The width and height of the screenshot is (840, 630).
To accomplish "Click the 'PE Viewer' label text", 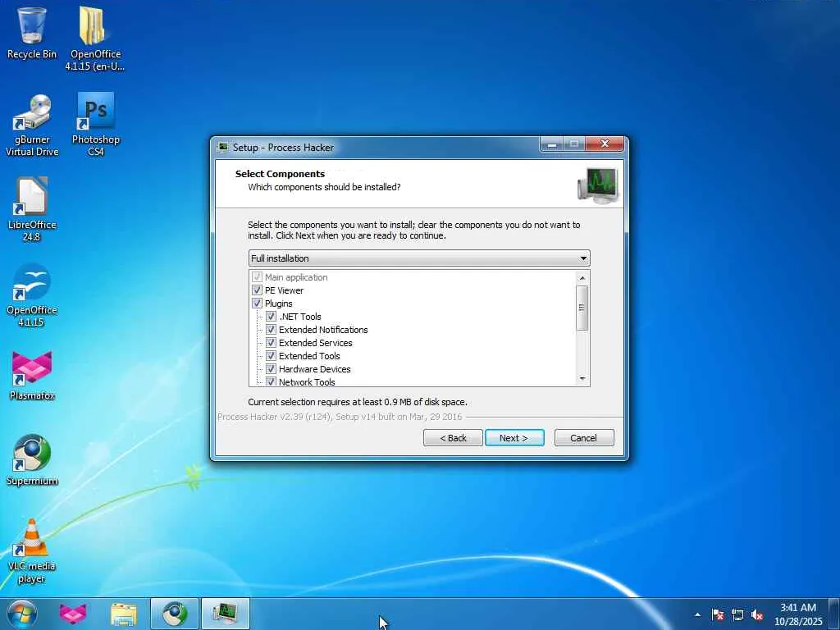I will coord(284,290).
